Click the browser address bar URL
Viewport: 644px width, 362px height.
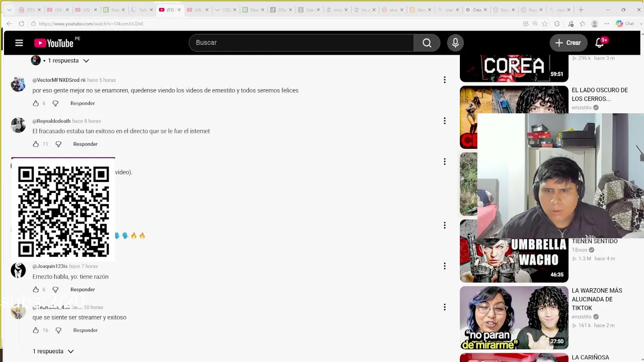pos(91,24)
